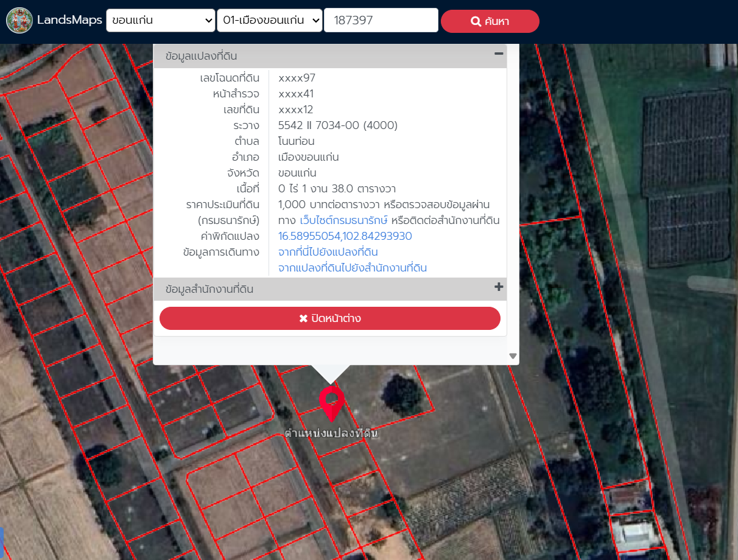Viewport: 738px width, 560px height.
Task: Click the popup's scroll down arrow
Action: [x=513, y=356]
